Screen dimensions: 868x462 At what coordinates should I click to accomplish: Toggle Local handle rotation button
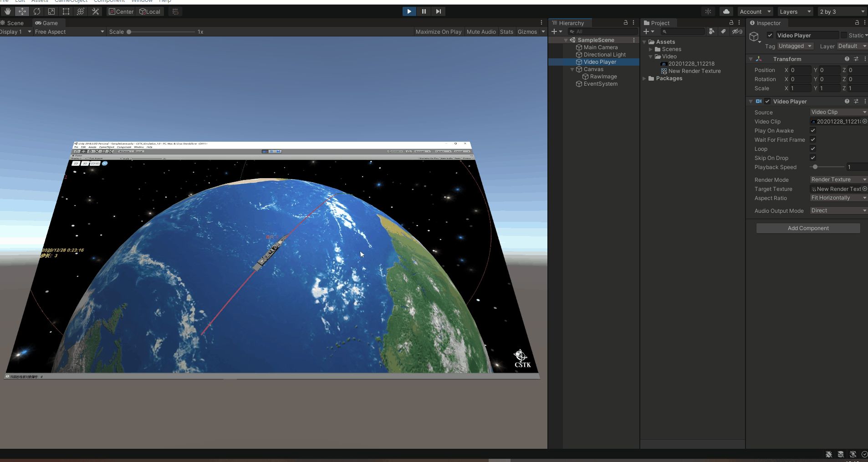(150, 11)
